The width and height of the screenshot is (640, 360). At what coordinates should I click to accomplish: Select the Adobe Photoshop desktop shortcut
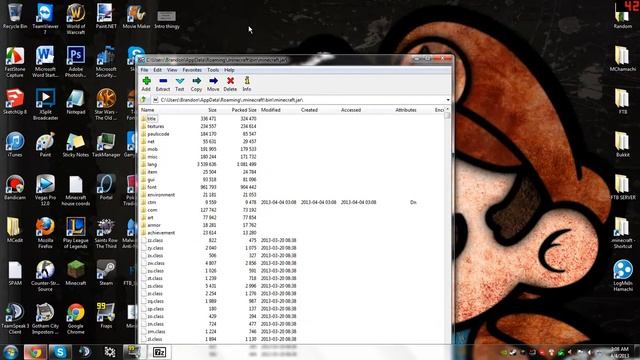tap(76, 61)
